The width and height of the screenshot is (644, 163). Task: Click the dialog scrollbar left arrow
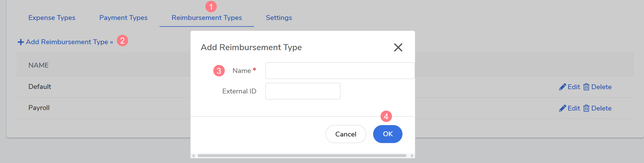coord(193,156)
